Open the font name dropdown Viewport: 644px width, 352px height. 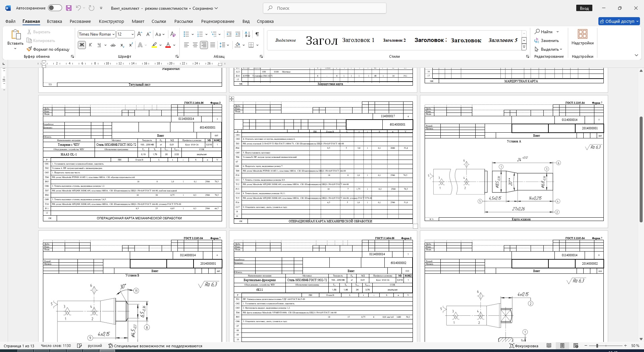tap(114, 34)
